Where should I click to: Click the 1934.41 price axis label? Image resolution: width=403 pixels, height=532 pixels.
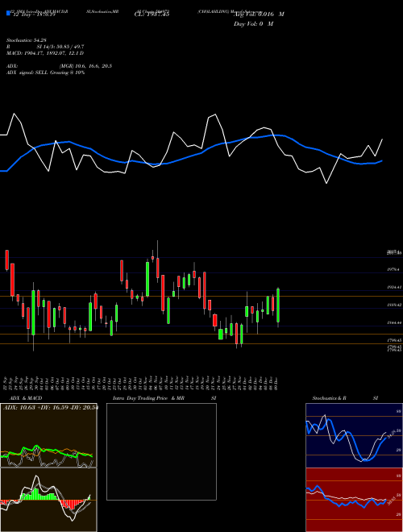(395, 287)
